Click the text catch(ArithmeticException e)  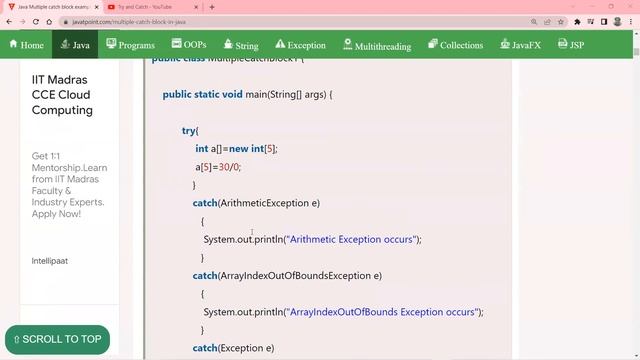pyautogui.click(x=256, y=203)
